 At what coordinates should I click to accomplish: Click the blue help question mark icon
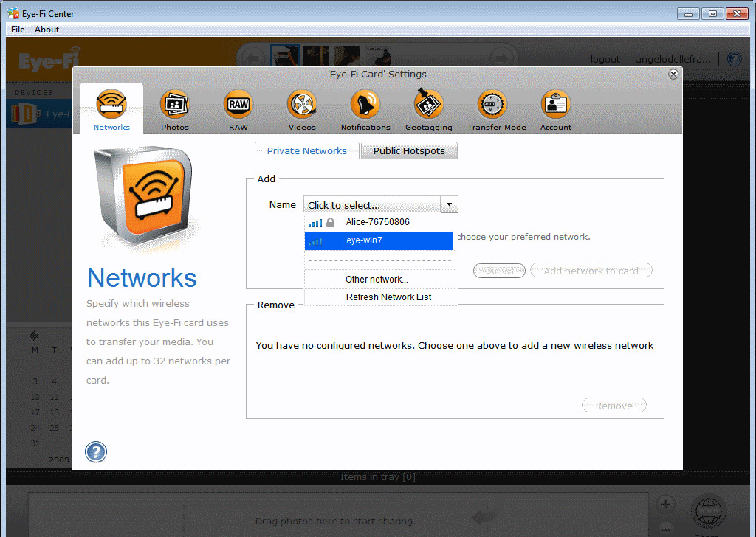(x=96, y=451)
